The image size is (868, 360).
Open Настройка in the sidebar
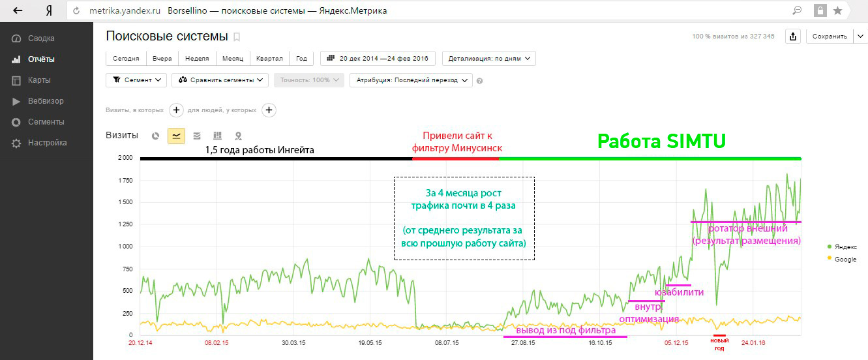click(47, 143)
